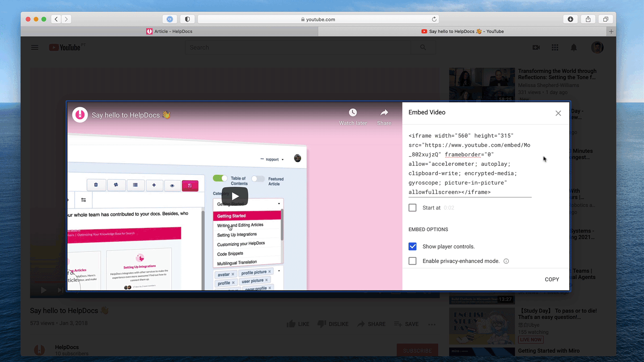
Task: Click the Safari back navigation arrow
Action: tap(56, 19)
